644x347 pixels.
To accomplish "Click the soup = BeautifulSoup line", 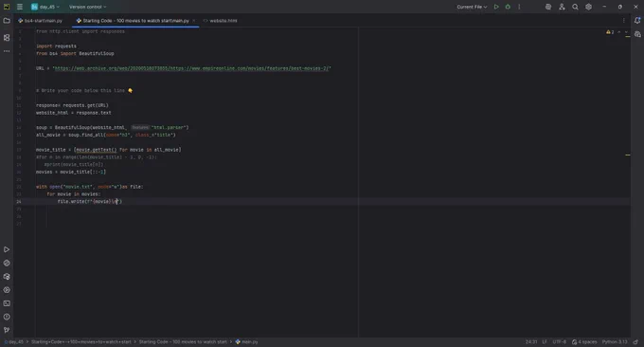I will click(112, 127).
